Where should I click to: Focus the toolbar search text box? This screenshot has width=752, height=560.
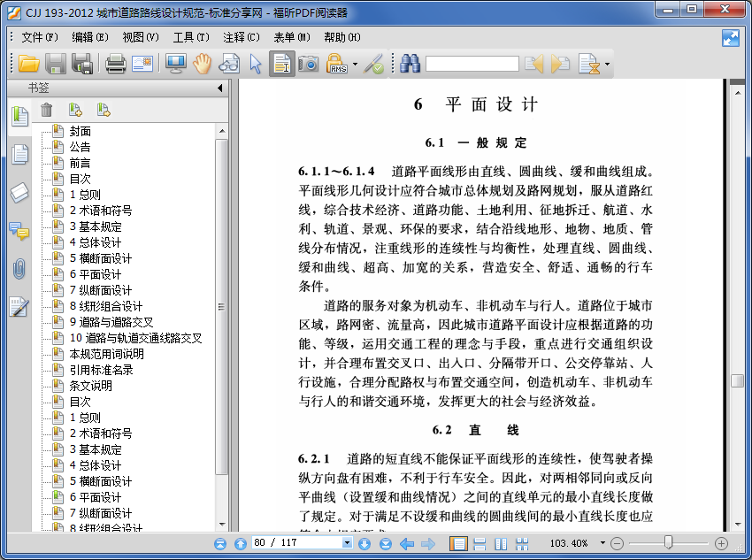point(472,64)
